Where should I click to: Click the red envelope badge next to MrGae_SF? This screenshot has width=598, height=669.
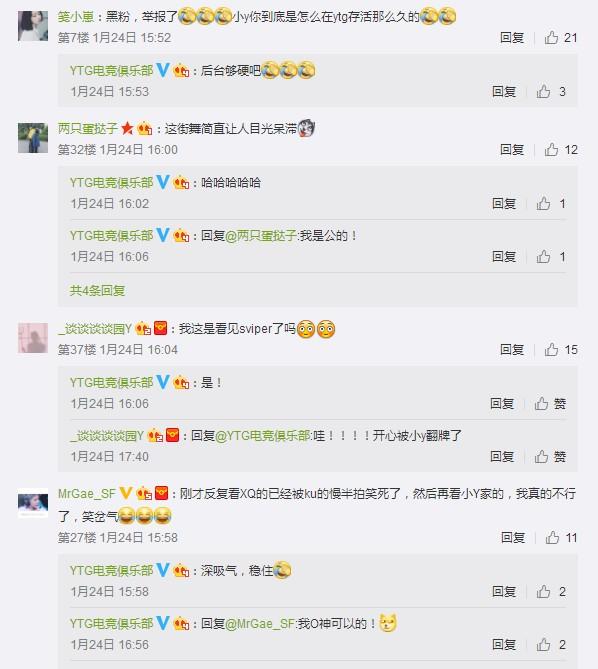pyautogui.click(x=161, y=493)
